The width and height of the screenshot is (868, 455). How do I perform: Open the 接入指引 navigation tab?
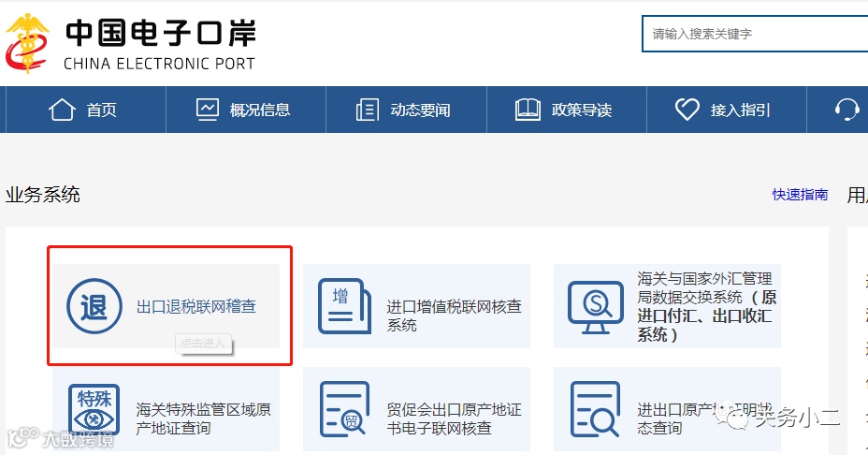coord(726,110)
